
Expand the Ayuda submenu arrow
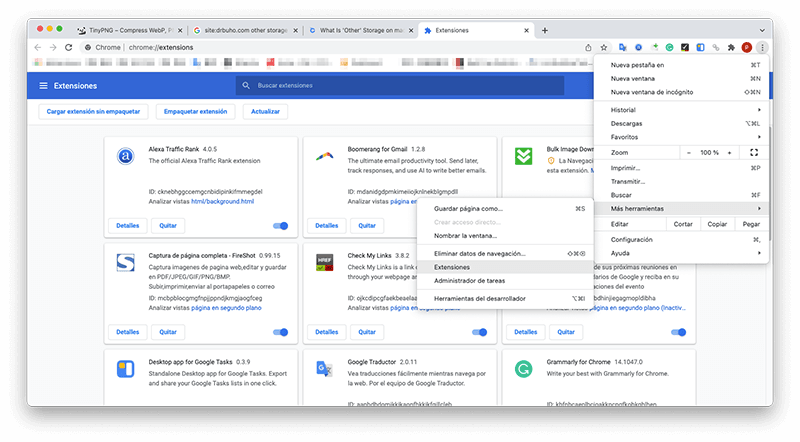click(759, 253)
